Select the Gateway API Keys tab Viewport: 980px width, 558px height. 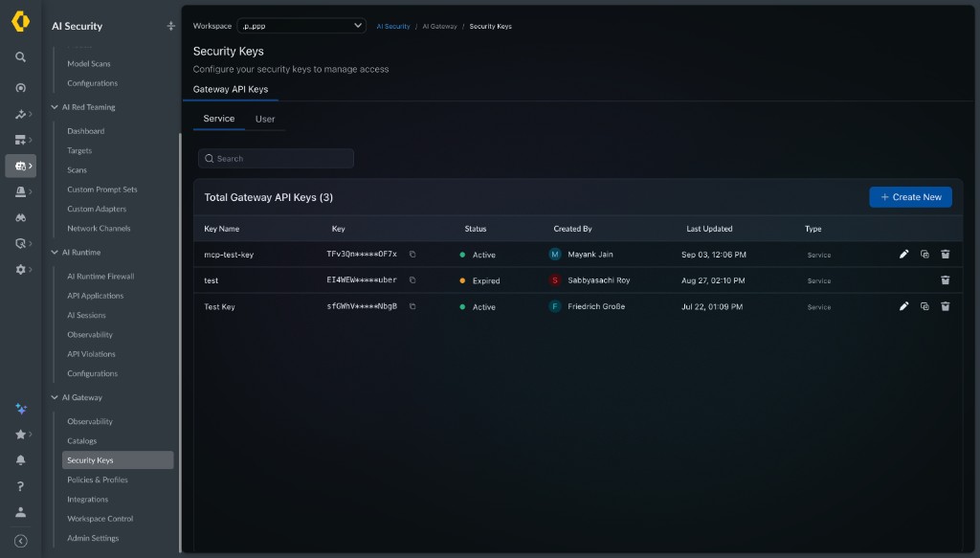pyautogui.click(x=231, y=89)
